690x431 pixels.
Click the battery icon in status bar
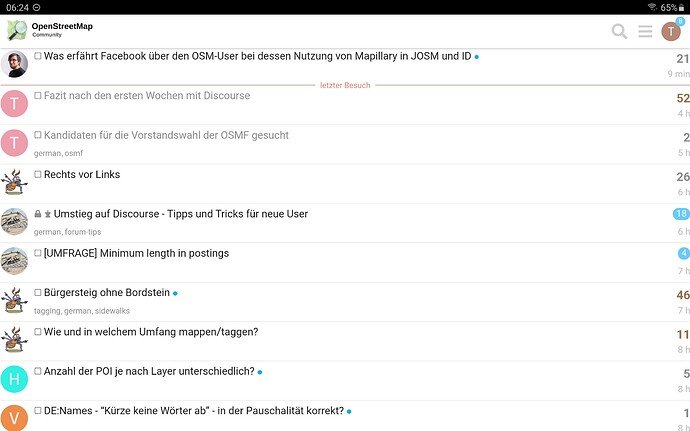(x=682, y=7)
